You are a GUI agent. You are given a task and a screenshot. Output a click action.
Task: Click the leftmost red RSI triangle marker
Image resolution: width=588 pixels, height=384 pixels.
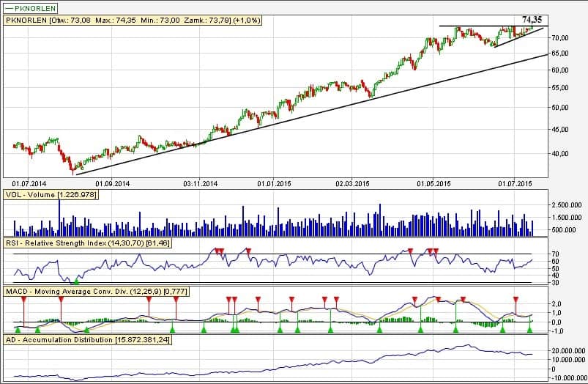click(217, 251)
